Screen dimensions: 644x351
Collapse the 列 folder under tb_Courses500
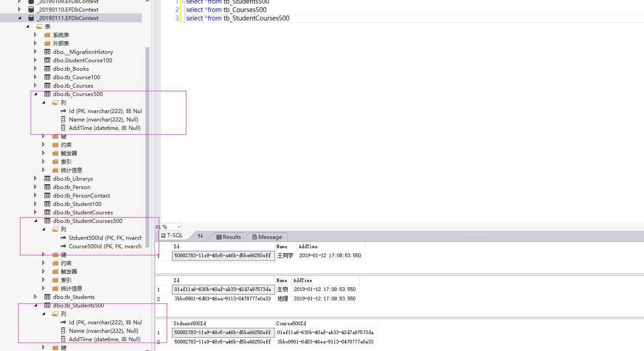coord(44,103)
